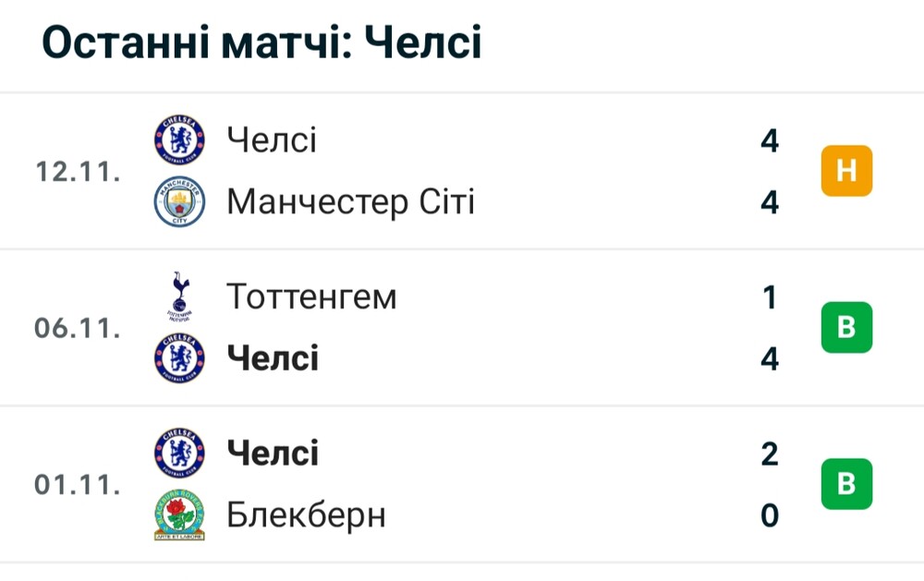Click green B badge for Blackburn match
924x581 pixels.
(x=846, y=484)
